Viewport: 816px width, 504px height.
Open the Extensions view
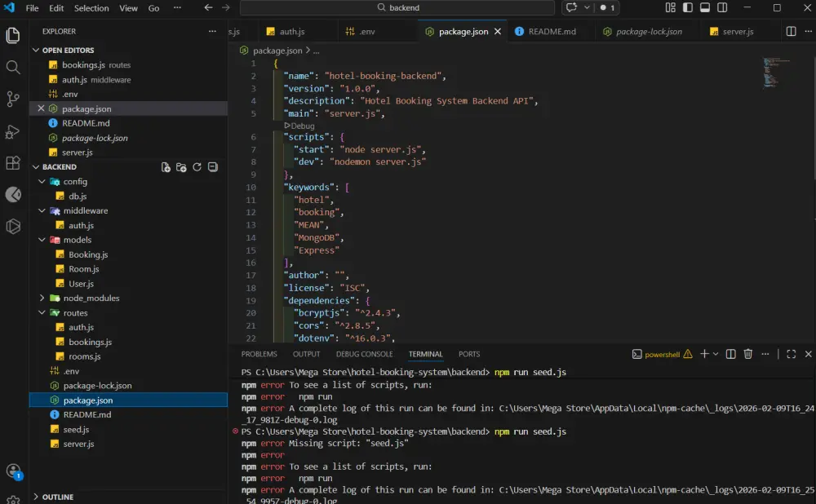pos(12,162)
